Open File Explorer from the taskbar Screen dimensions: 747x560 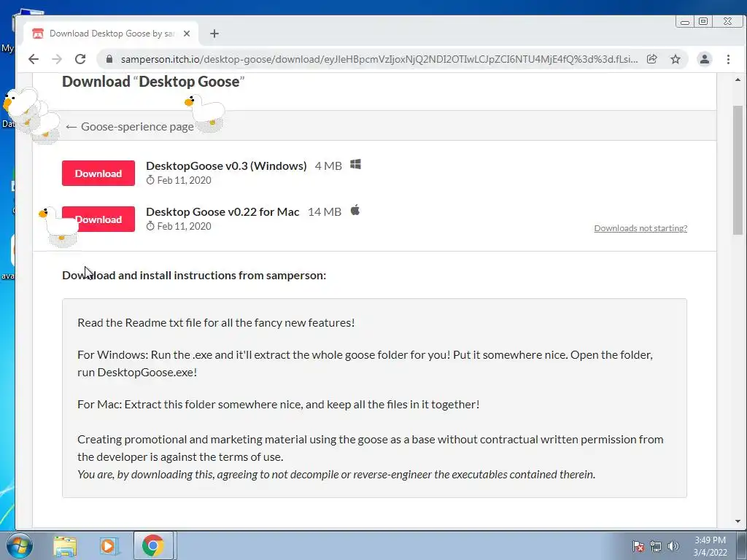[65, 545]
